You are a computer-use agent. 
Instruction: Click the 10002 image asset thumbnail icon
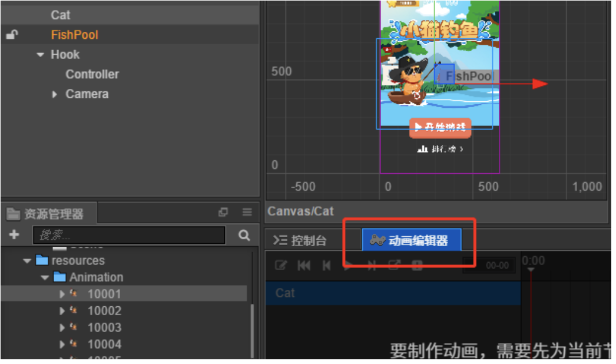tap(74, 311)
